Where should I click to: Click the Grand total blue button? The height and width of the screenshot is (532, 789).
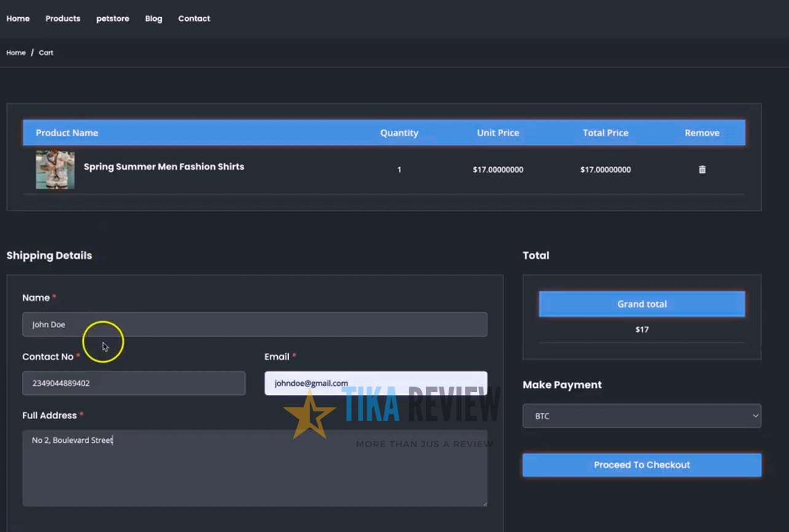(642, 304)
